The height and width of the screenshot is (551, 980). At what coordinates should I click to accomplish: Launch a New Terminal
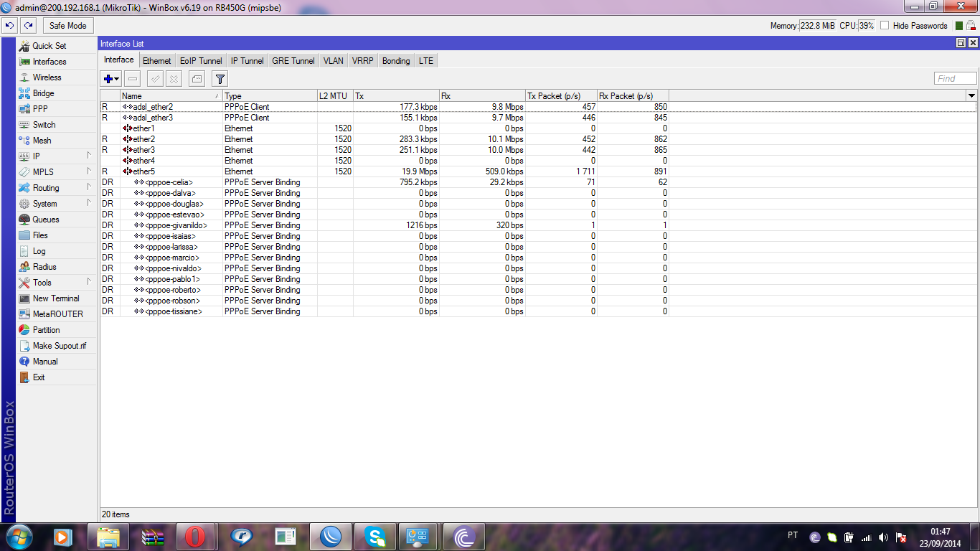56,298
